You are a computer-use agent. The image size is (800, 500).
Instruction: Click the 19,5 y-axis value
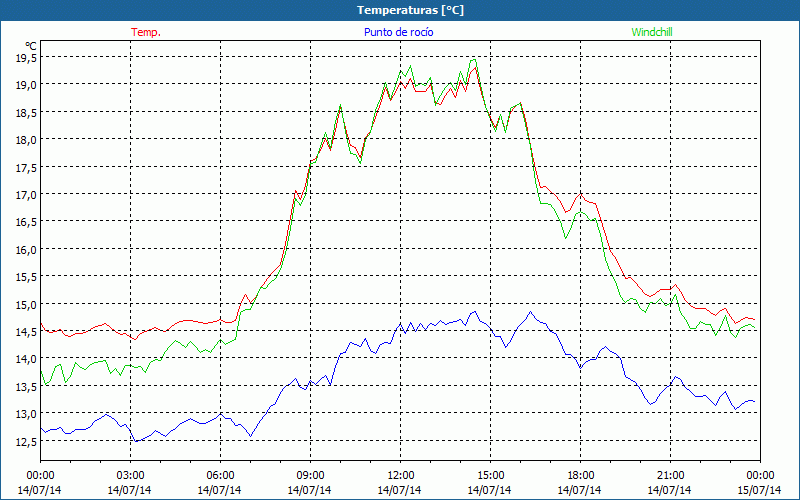pyautogui.click(x=26, y=59)
